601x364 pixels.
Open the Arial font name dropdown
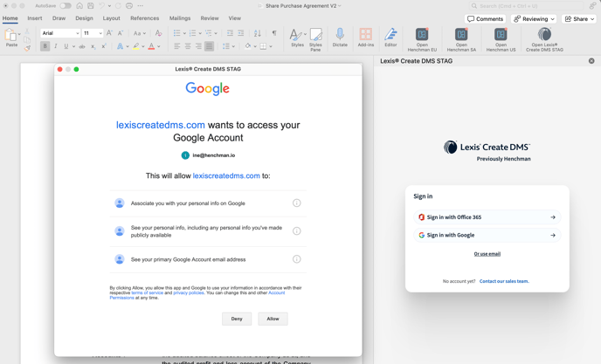tap(60, 33)
